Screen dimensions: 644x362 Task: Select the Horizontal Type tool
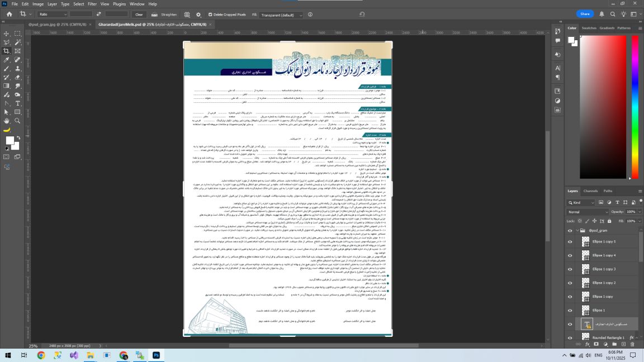pyautogui.click(x=18, y=103)
